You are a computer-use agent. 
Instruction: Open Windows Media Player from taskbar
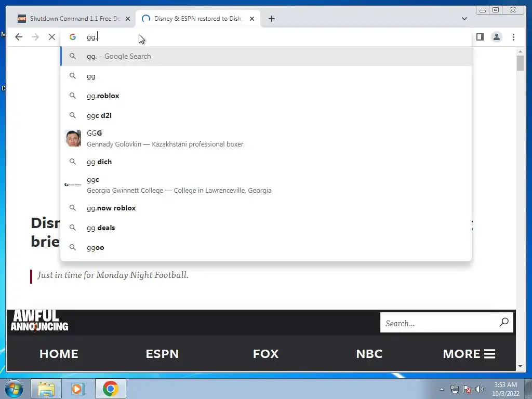click(x=77, y=389)
